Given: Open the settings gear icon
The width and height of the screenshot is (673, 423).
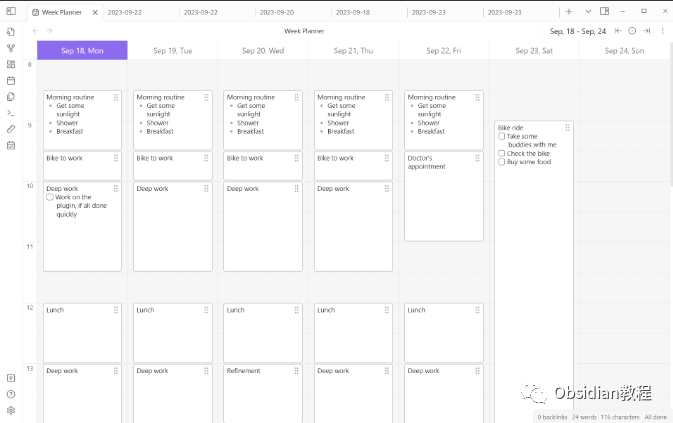Looking at the screenshot, I should [x=11, y=410].
